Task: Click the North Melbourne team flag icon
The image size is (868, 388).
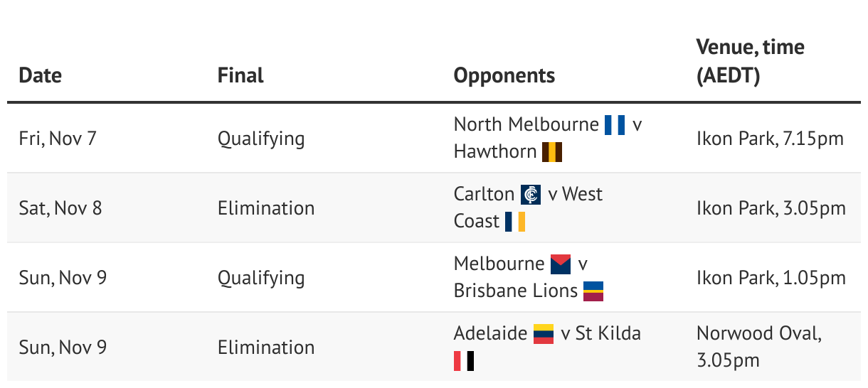Action: tap(615, 125)
